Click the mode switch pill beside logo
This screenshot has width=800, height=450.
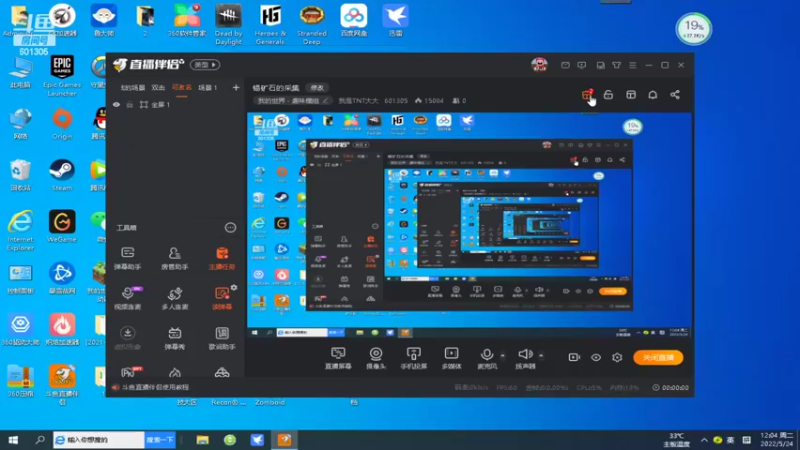pyautogui.click(x=205, y=65)
